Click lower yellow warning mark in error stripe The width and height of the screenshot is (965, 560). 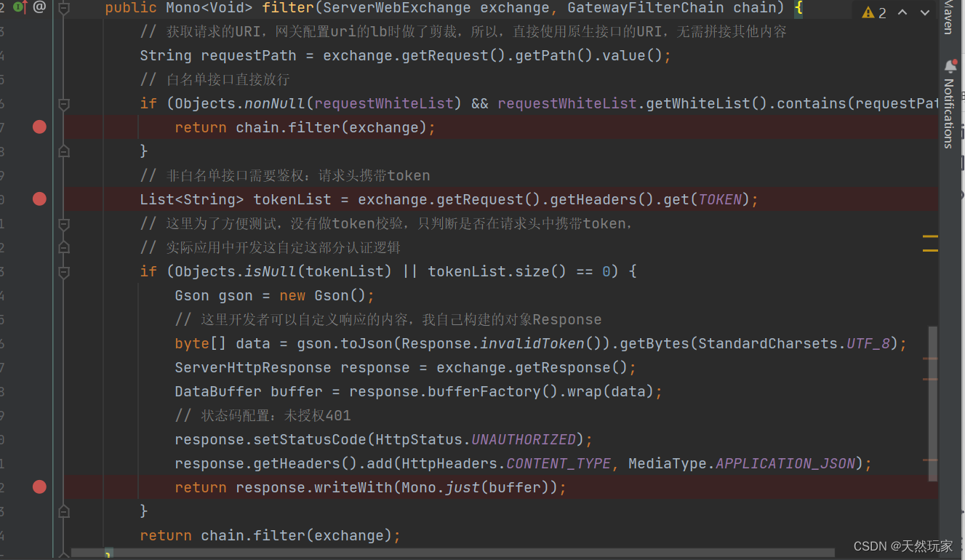930,250
